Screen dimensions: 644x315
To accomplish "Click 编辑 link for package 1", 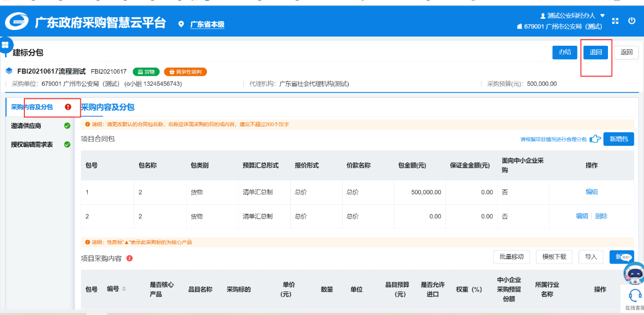I will click(x=592, y=192).
